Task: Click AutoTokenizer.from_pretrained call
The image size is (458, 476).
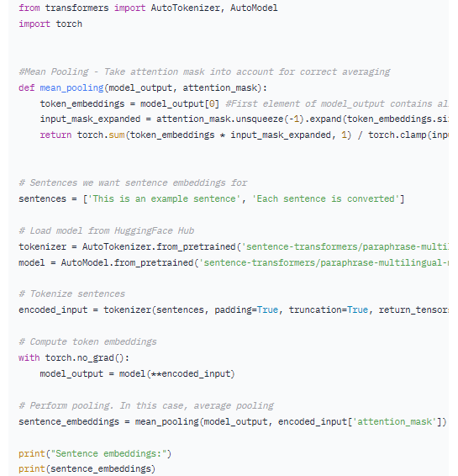Action: coord(159,246)
